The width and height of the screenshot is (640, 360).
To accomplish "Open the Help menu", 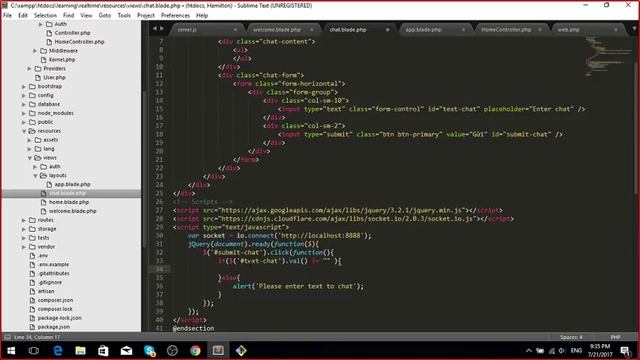I will (202, 16).
